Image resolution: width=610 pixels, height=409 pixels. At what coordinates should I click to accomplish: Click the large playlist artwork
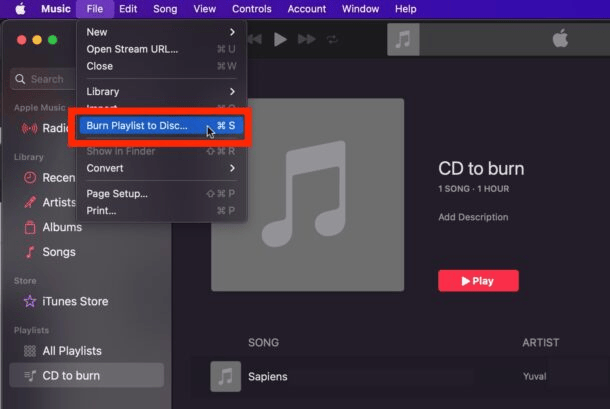point(307,195)
